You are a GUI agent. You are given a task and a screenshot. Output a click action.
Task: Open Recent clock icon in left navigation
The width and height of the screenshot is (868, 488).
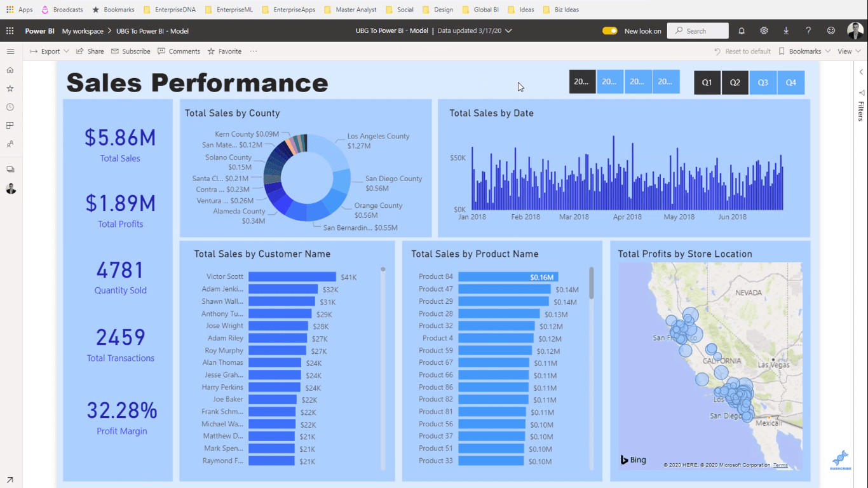[x=10, y=107]
